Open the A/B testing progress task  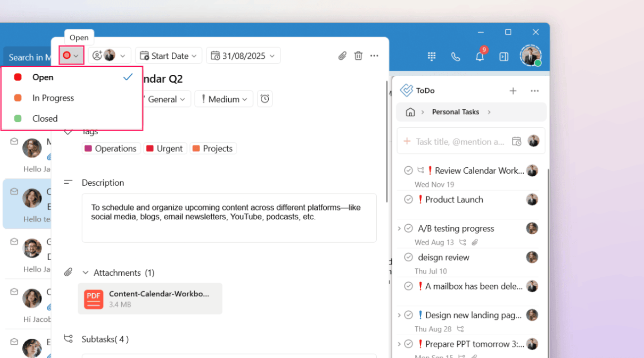[x=456, y=228]
